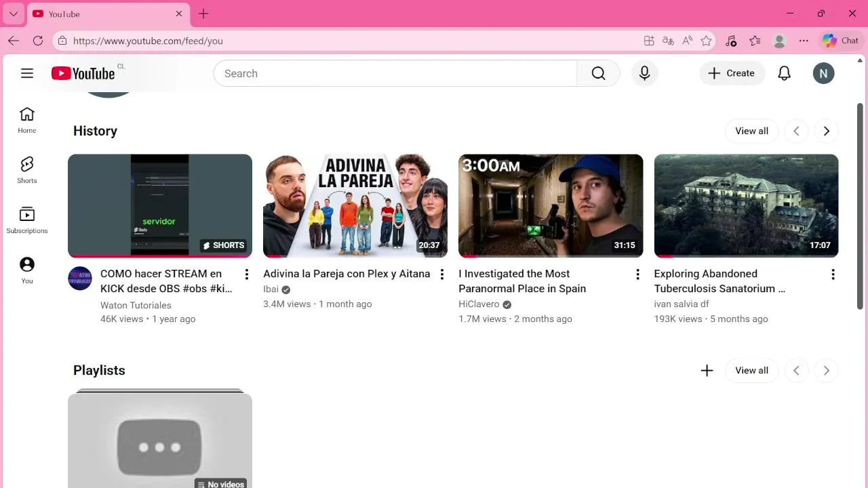The image size is (868, 488).
Task: Play the 3:00AM paranormal thumbnail
Action: [x=551, y=206]
